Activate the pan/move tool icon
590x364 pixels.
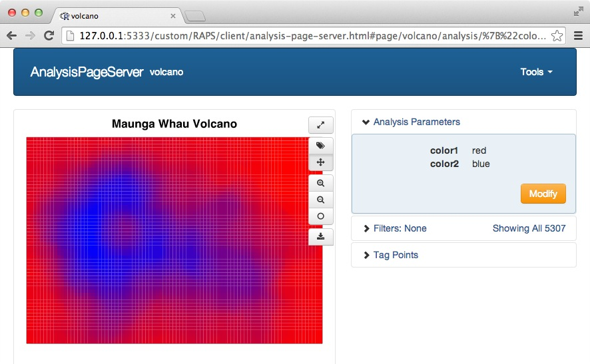(x=320, y=162)
